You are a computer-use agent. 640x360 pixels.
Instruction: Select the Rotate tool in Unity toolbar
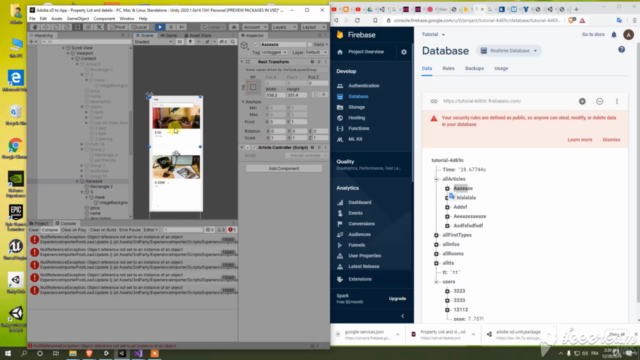pos(56,27)
